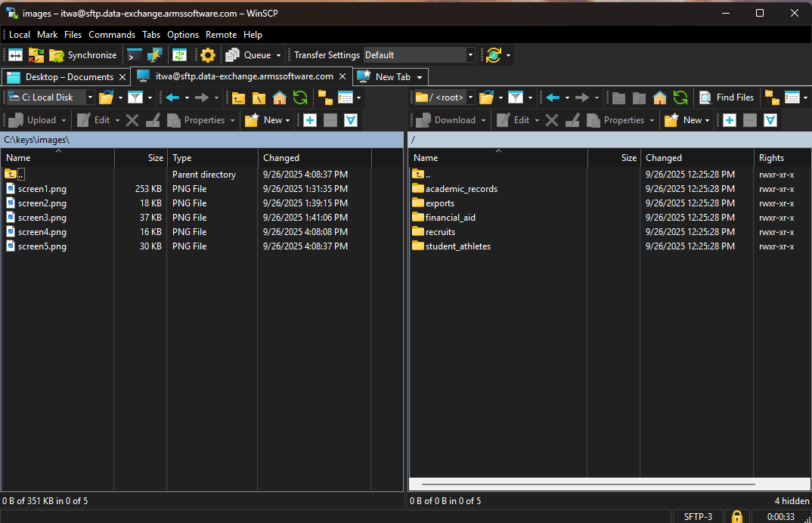812x523 pixels.
Task: Sort remote files by Changed column
Action: 697,158
